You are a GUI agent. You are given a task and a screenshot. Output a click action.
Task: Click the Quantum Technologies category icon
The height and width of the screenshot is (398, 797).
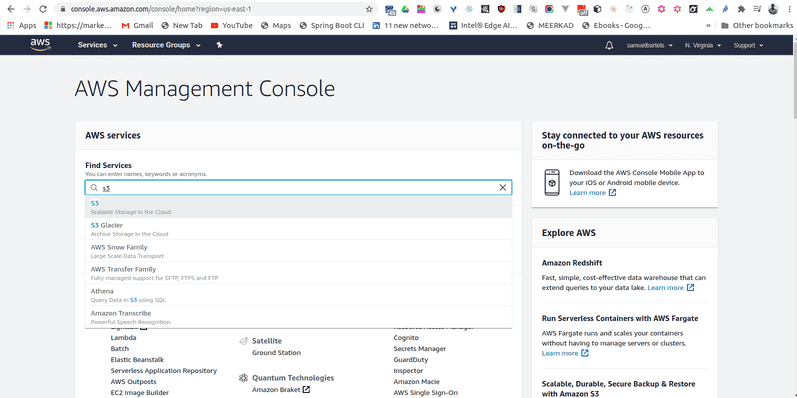click(x=243, y=378)
